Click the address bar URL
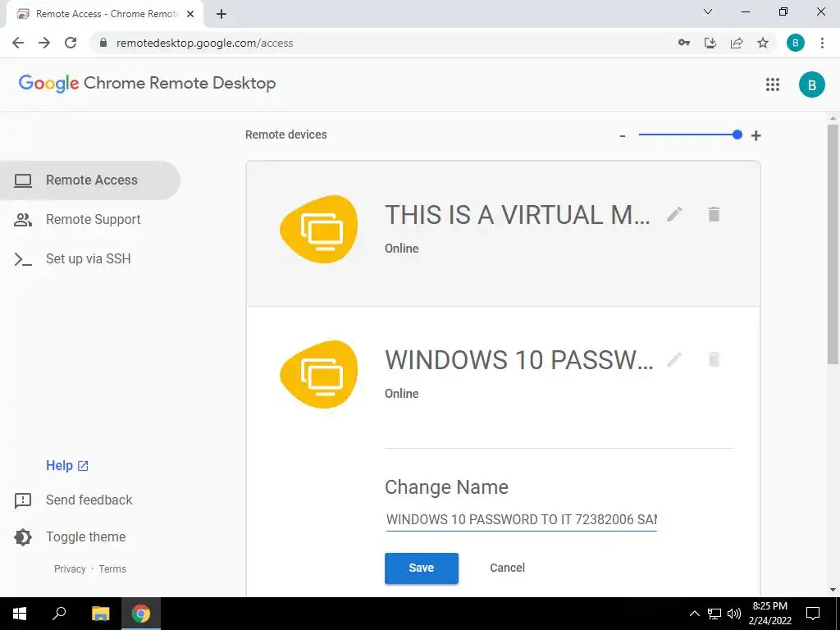The image size is (840, 630). coord(204,43)
